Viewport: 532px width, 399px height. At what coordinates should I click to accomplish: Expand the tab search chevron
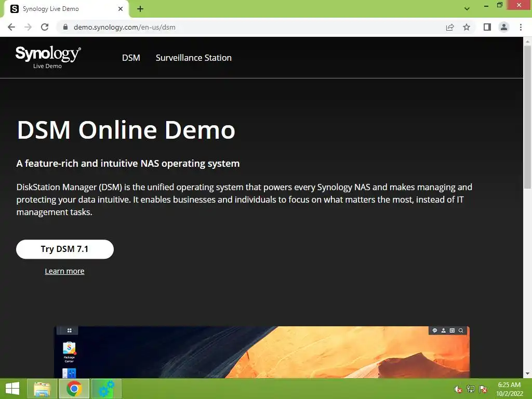pos(467,9)
